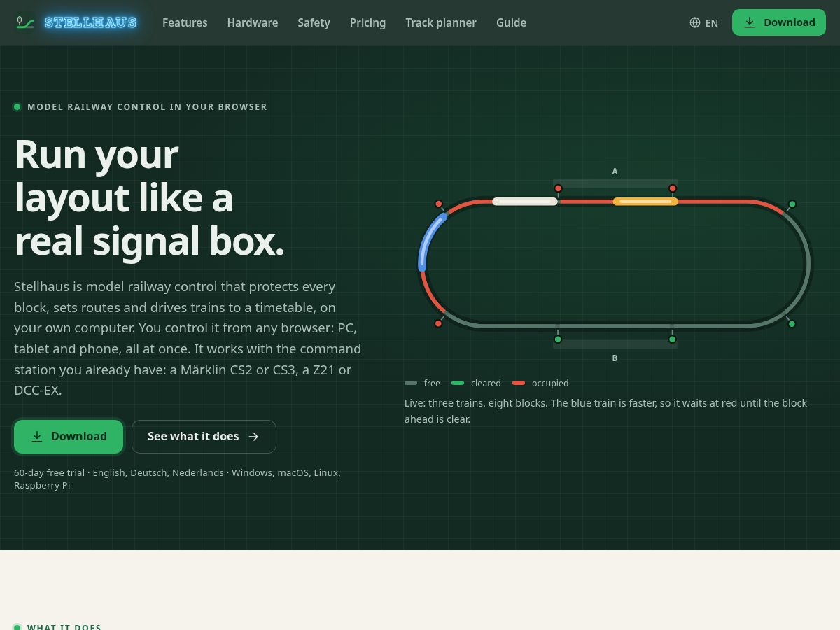Viewport: 840px width, 630px height.
Task: Click the 'cleared' legend text
Action: (486, 383)
